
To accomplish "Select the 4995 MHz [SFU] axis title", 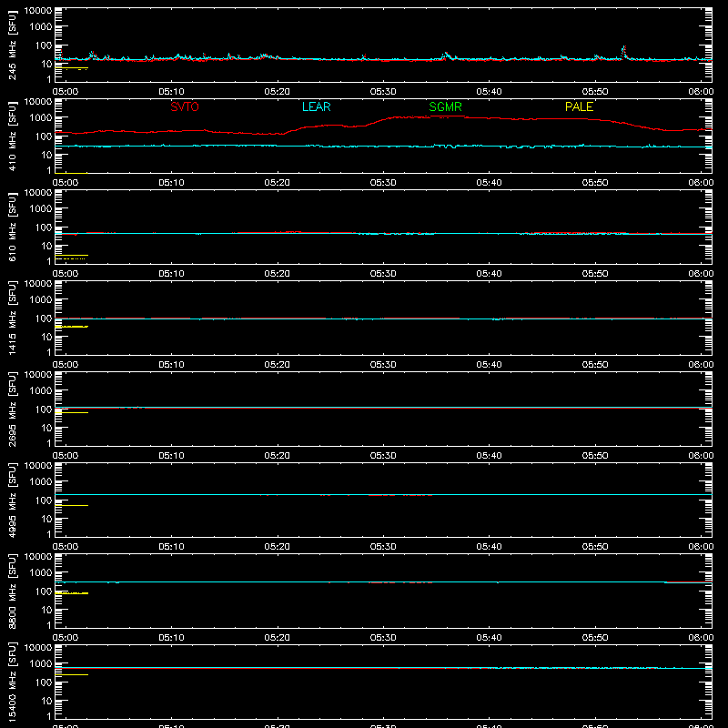I will 12,500.
